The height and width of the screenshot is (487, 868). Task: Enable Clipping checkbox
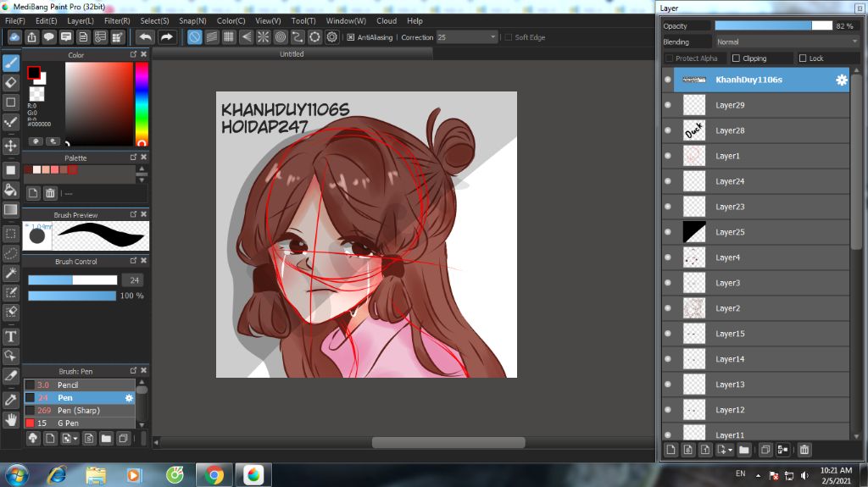coord(736,58)
